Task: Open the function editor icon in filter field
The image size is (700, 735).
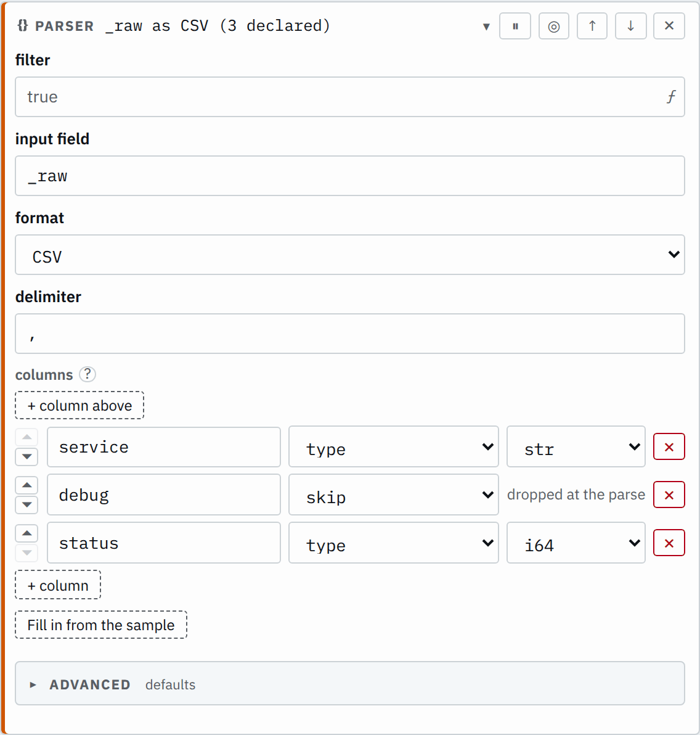Action: 671,97
